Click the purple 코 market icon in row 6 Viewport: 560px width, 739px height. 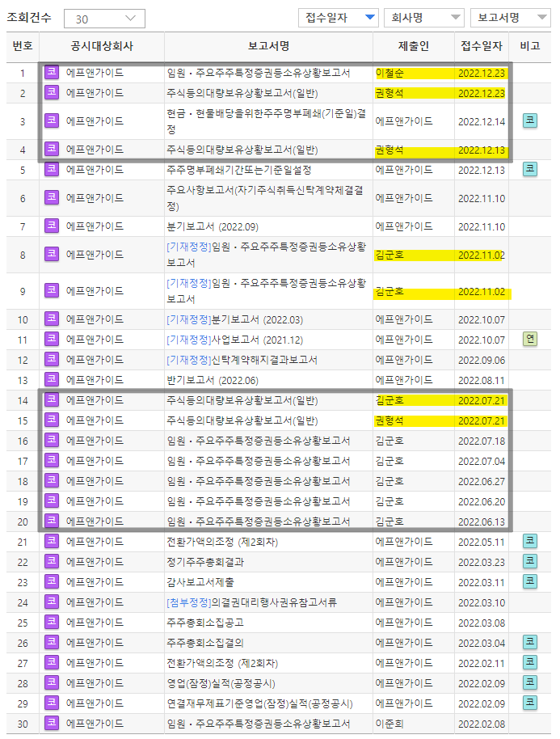[x=52, y=197]
